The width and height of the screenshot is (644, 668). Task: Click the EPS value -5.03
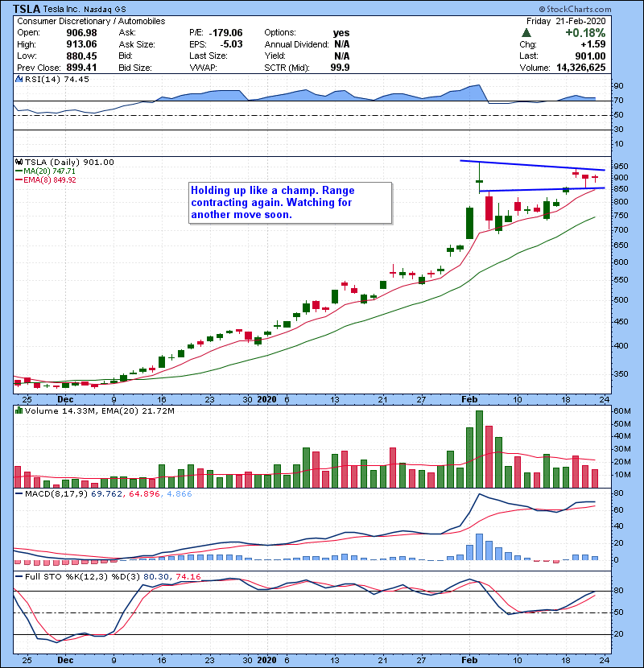(231, 44)
